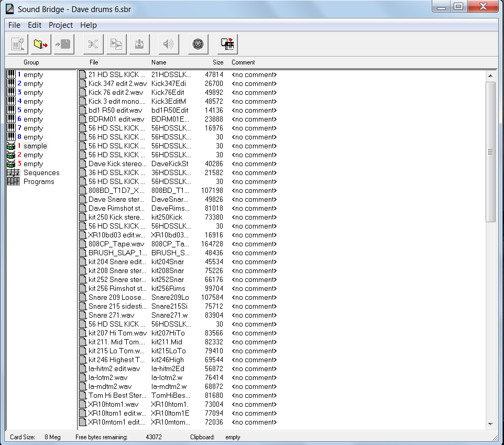Open the Programs group
The width and height of the screenshot is (504, 445).
click(38, 182)
